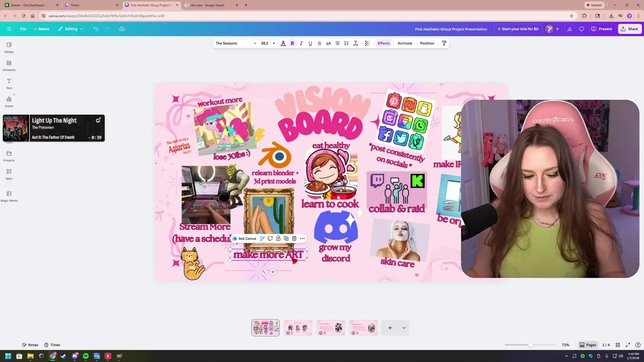Image resolution: width=644 pixels, height=362 pixels.
Task: Adjust the zoom slider
Action: (x=530, y=345)
